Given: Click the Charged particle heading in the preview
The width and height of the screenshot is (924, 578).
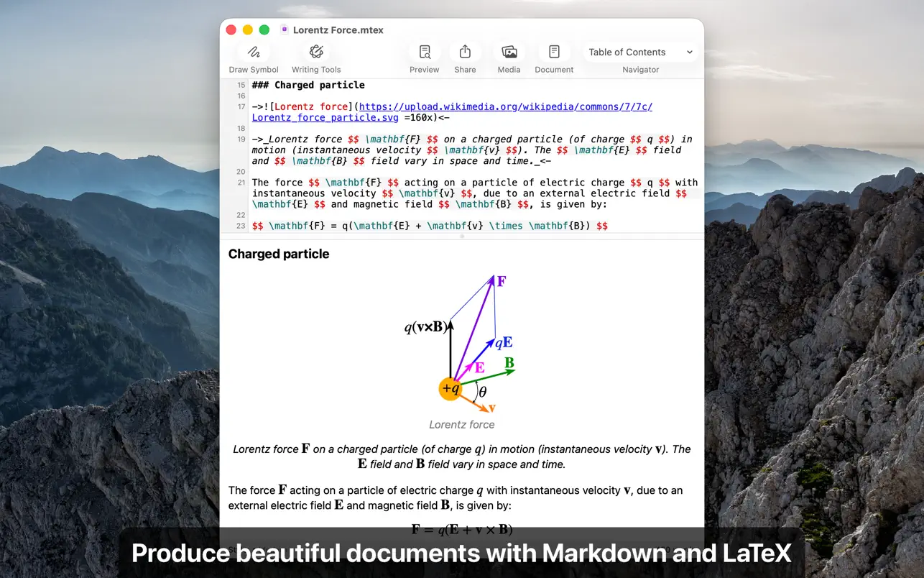Looking at the screenshot, I should click(x=279, y=254).
